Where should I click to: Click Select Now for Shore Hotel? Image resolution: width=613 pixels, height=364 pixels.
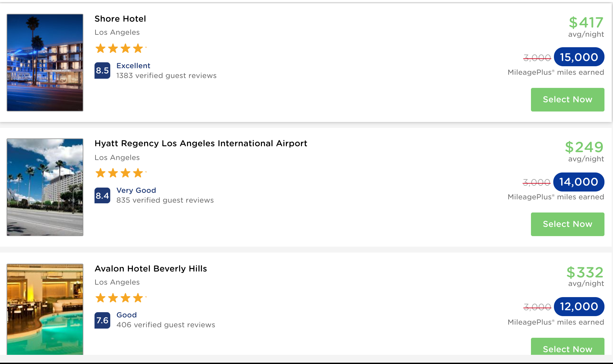[x=567, y=100]
